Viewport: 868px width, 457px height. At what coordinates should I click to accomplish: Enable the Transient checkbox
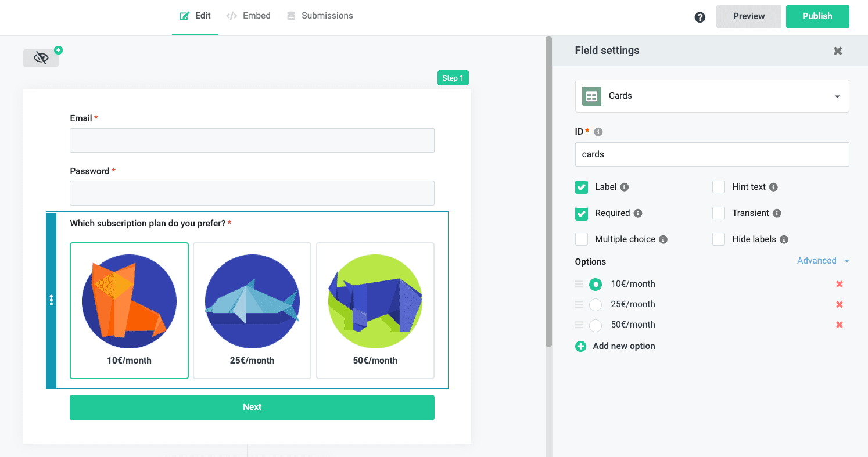click(719, 213)
